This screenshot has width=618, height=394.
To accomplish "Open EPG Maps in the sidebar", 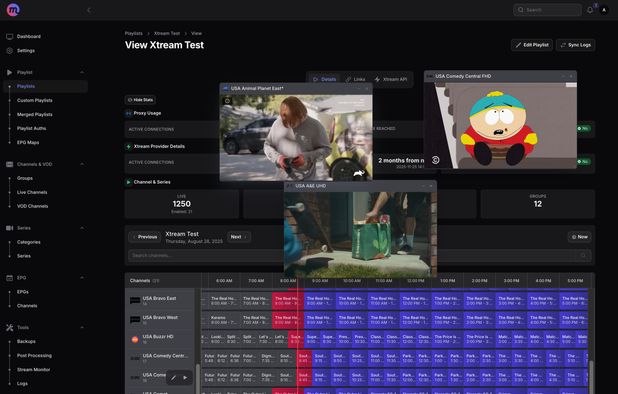I will pos(28,143).
